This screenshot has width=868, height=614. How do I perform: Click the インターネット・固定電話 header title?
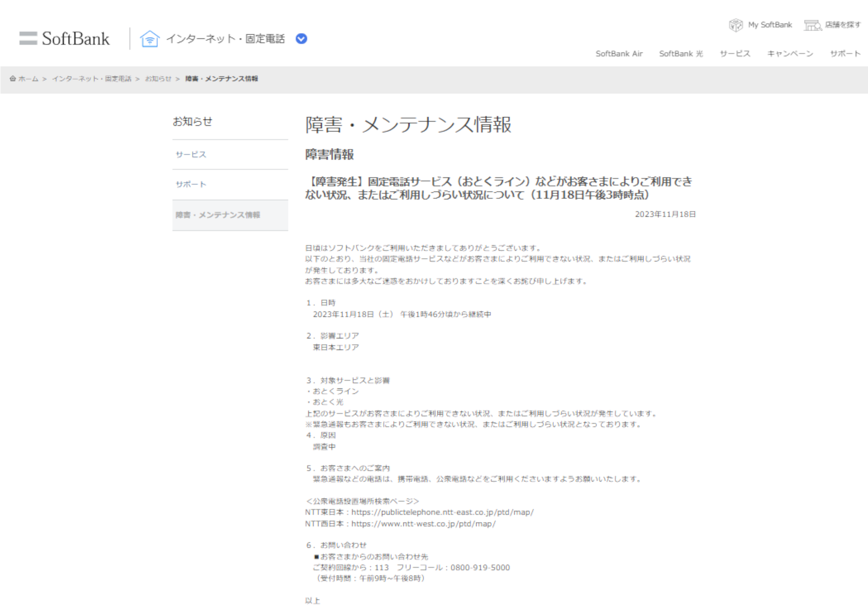pos(225,39)
